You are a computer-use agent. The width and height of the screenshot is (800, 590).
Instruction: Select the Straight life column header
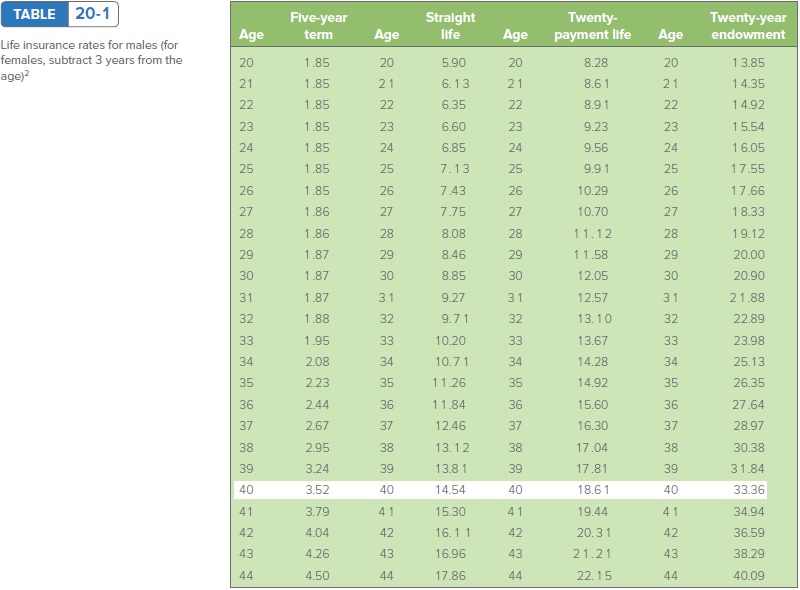pyautogui.click(x=450, y=26)
